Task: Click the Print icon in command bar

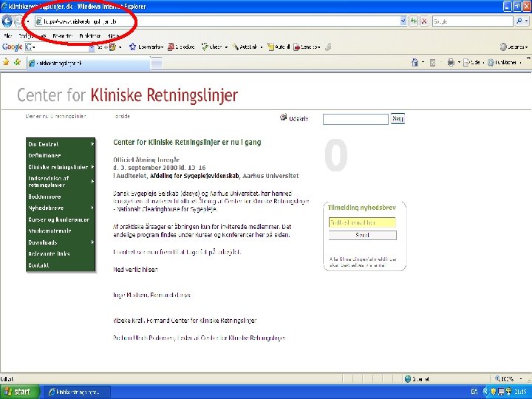Action: [x=451, y=62]
